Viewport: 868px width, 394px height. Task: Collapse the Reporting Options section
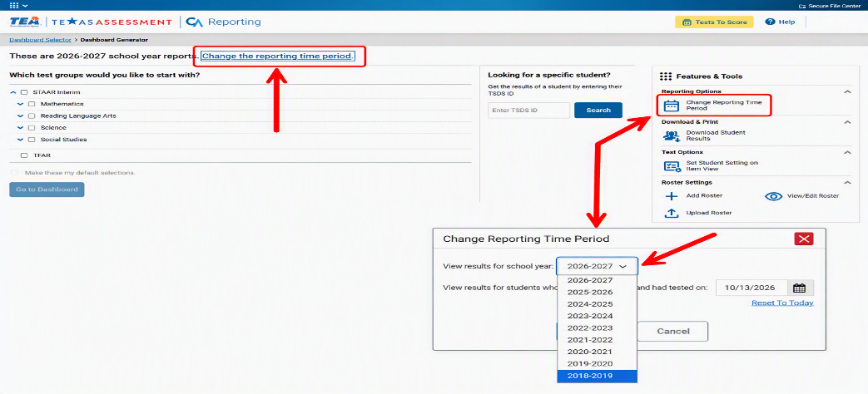(846, 91)
